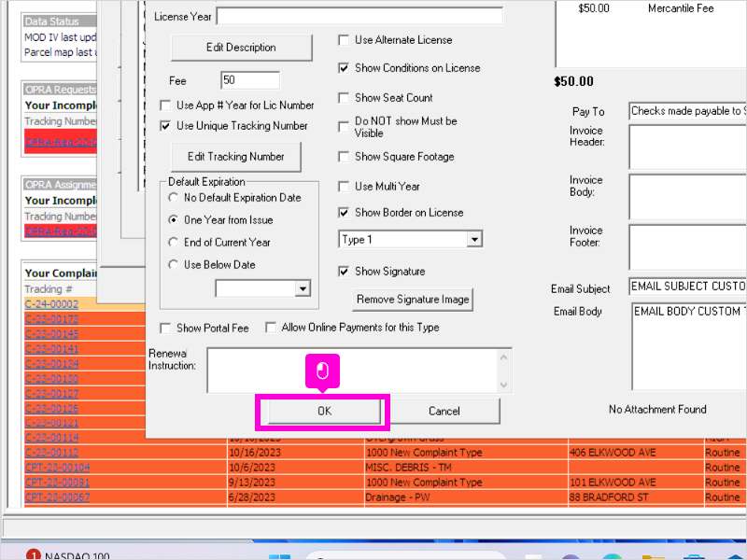Enable the Show Portal Fee checkbox

pos(165,329)
